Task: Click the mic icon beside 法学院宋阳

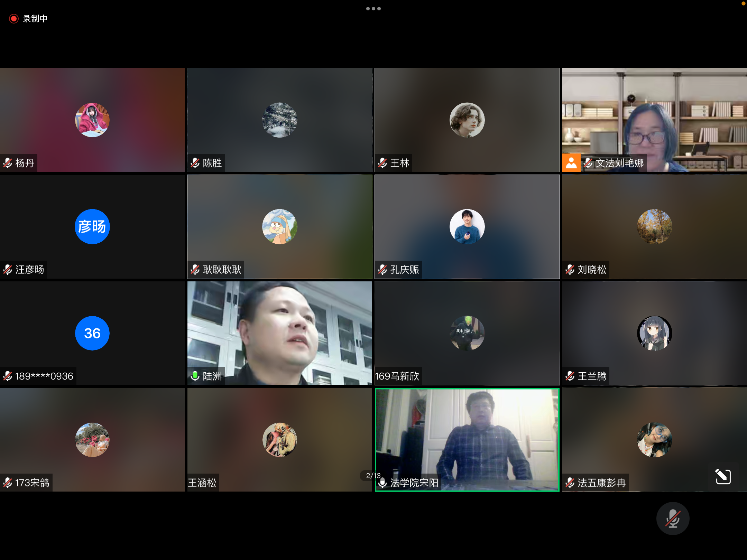Action: 382,483
